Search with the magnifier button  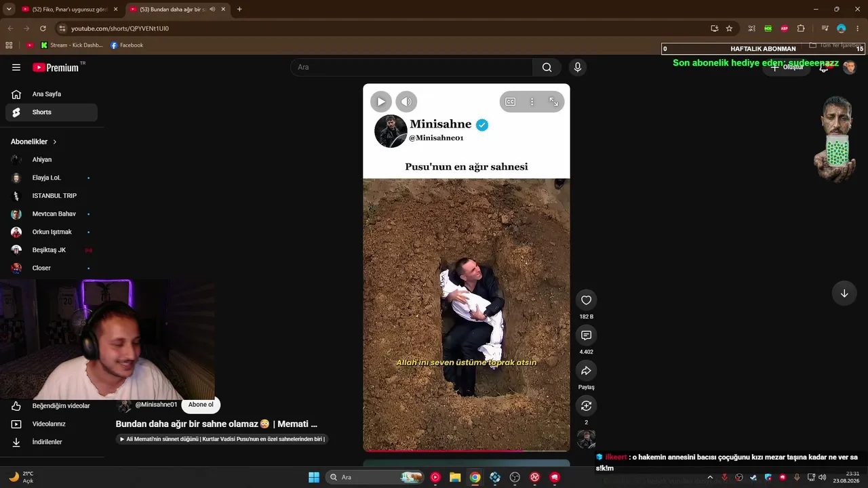[x=547, y=67]
